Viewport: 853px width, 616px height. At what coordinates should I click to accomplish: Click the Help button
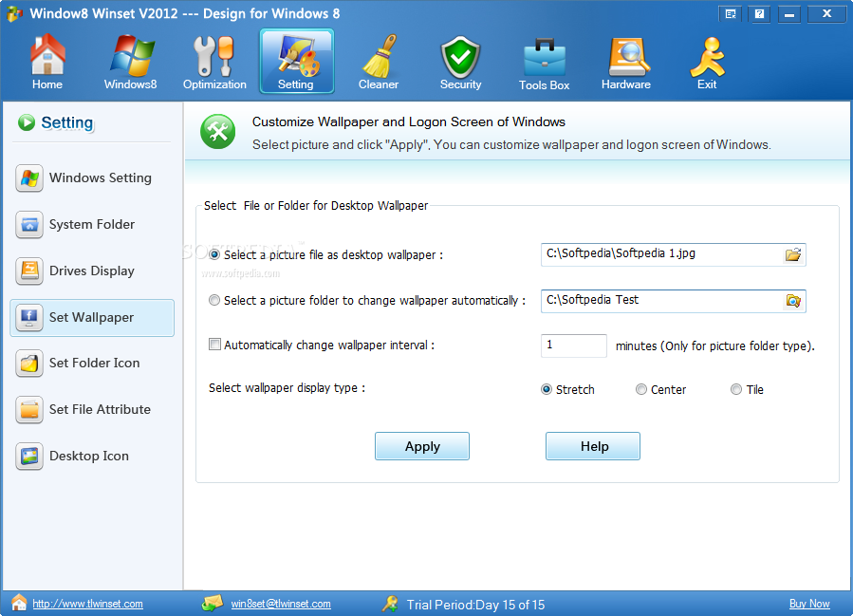click(x=593, y=446)
